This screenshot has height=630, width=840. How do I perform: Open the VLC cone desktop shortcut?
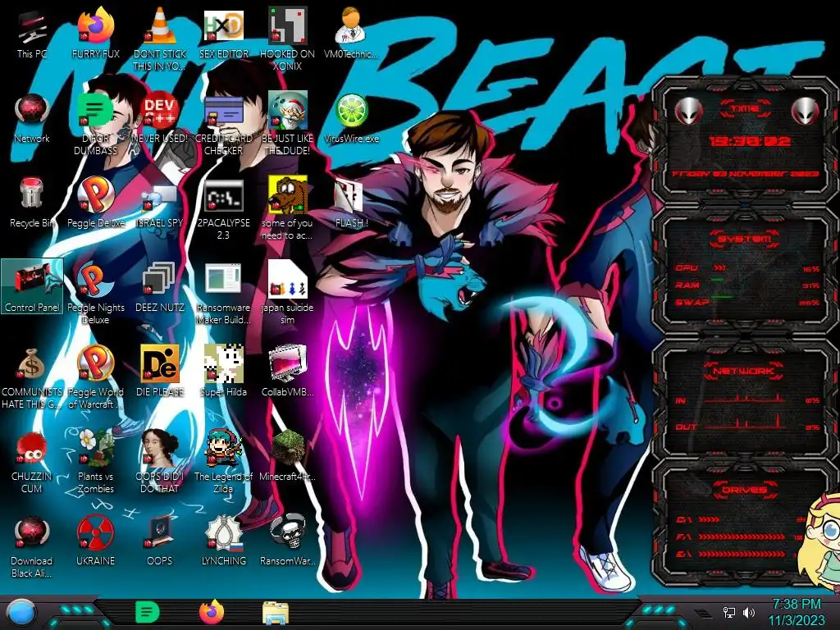pos(160,39)
